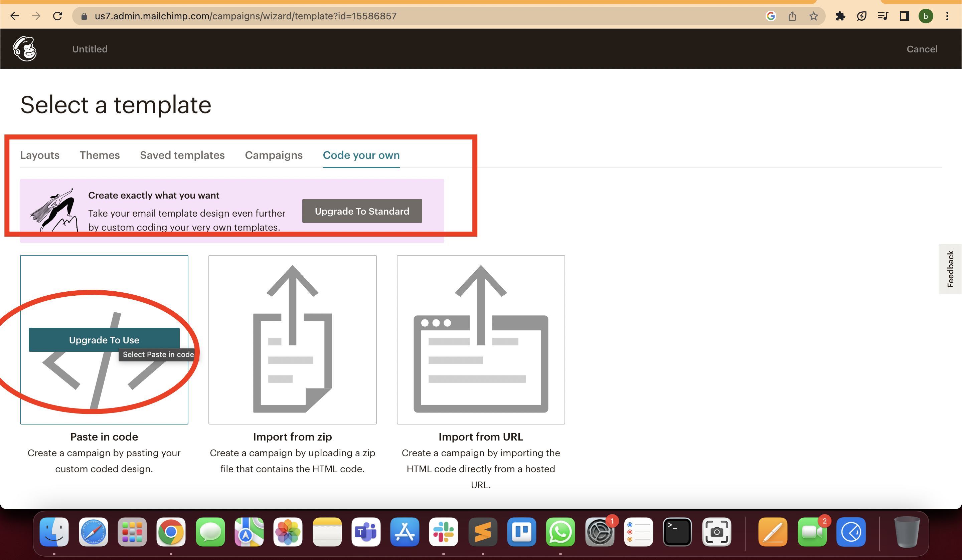Reload the page
Viewport: 962px width, 560px height.
[58, 16]
